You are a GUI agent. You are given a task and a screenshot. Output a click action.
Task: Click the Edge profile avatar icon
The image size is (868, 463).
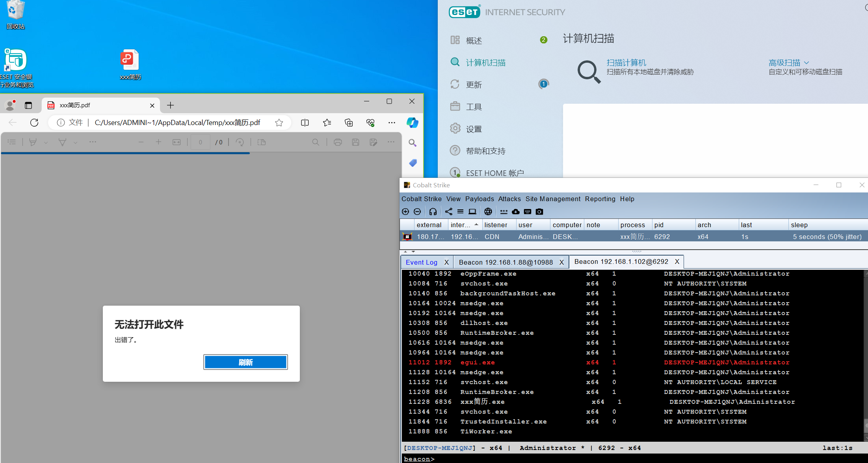10,105
